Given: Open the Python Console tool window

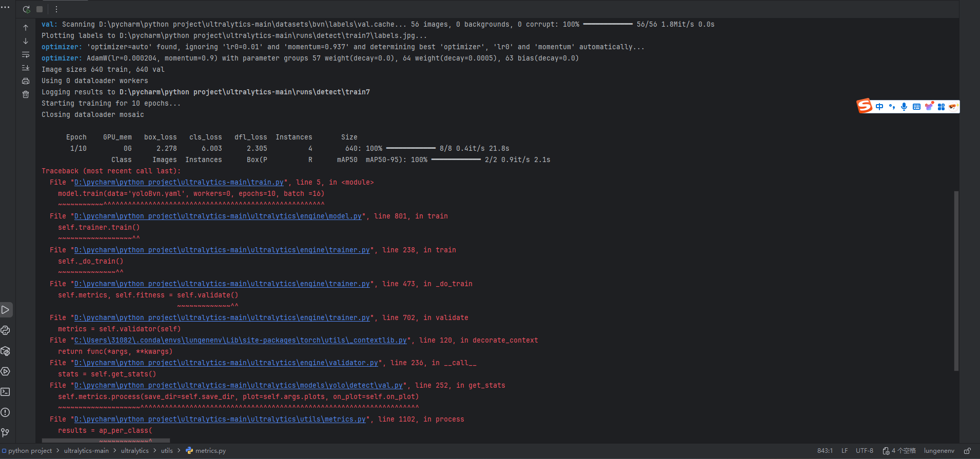Looking at the screenshot, I should pos(6,330).
